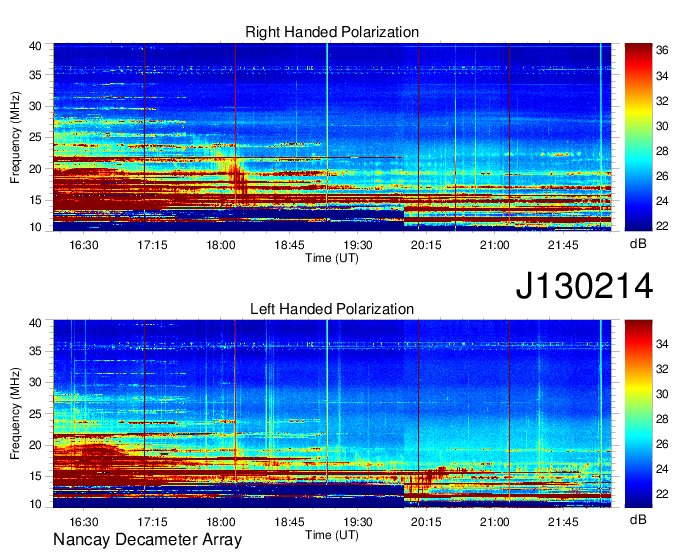The image size is (680, 552).
Task: Click the 15 MHz tick of Right Handed plot
Action: (35, 200)
